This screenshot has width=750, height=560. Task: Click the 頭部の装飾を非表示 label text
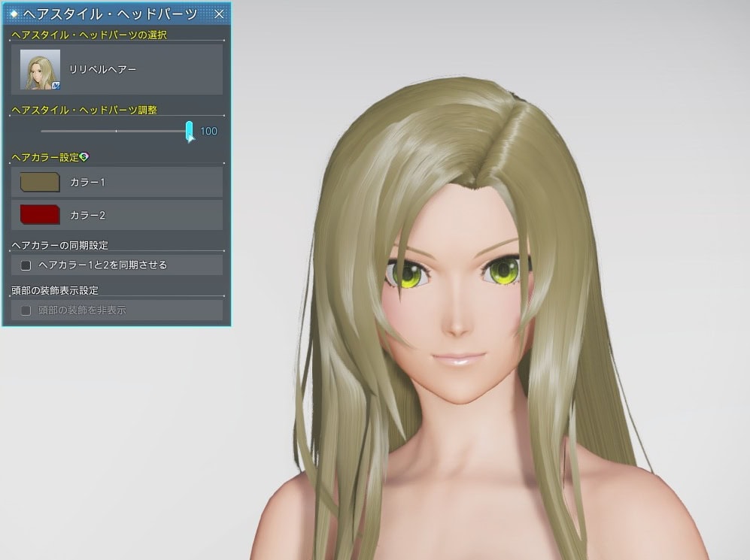[x=82, y=310]
